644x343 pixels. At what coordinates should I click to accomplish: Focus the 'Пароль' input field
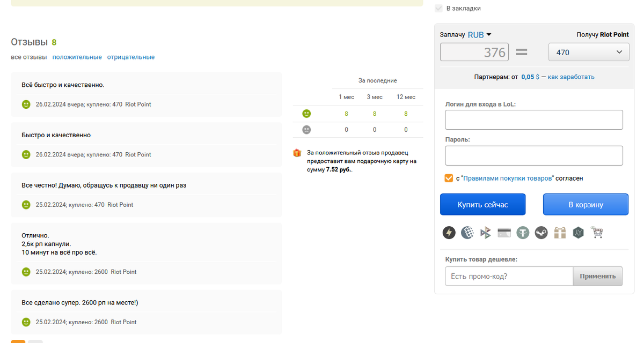pos(534,155)
